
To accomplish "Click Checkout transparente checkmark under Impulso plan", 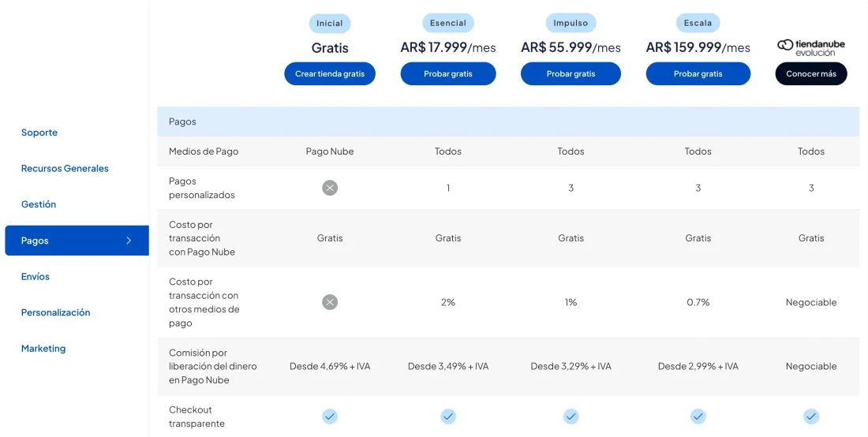I will point(571,416).
